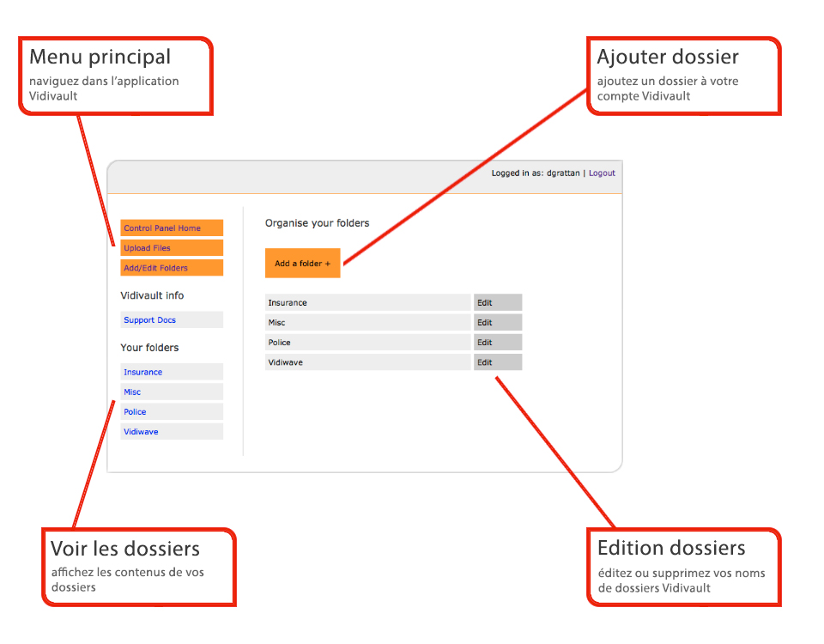Select the Insurance row in Organise list

pos(368,303)
